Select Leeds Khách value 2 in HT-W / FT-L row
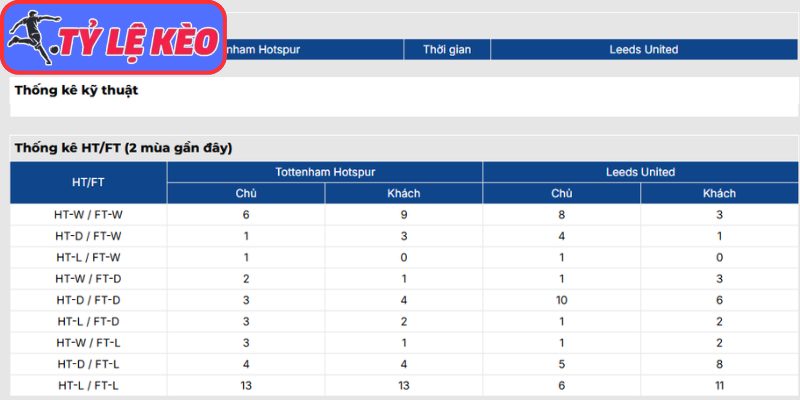The width and height of the screenshot is (800, 400). 719,343
